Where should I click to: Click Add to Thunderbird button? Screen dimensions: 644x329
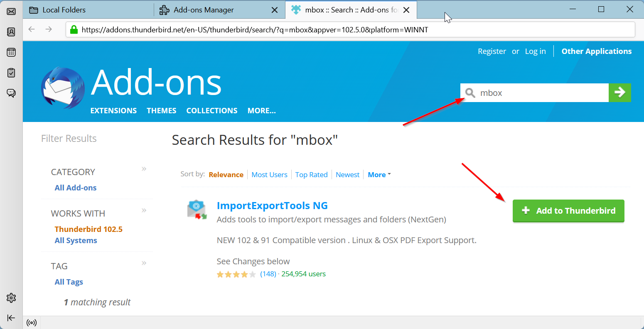point(568,211)
